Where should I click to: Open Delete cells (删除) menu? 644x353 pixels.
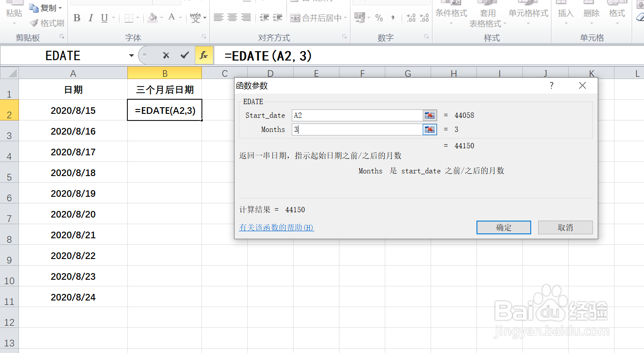click(591, 13)
